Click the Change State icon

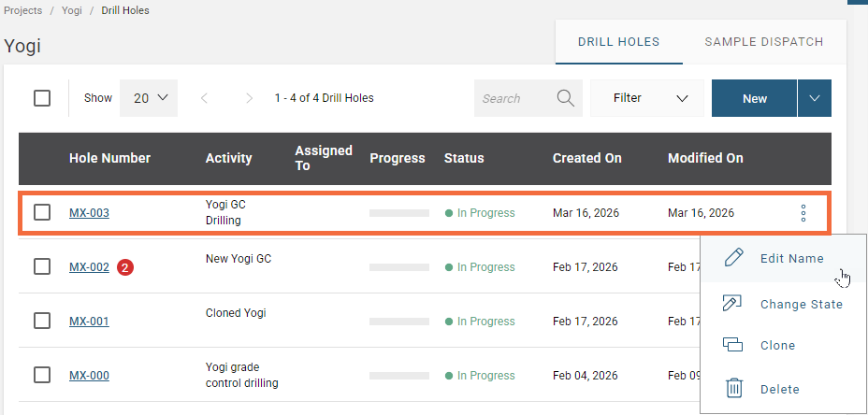733,303
